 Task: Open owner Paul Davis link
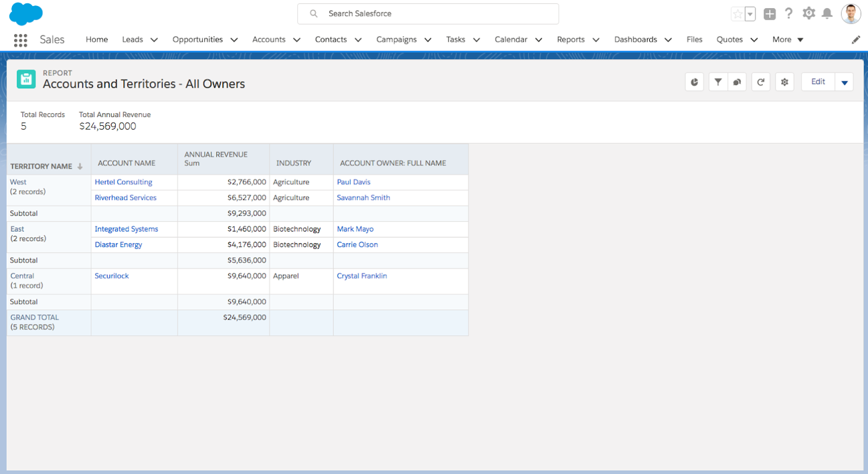(353, 182)
